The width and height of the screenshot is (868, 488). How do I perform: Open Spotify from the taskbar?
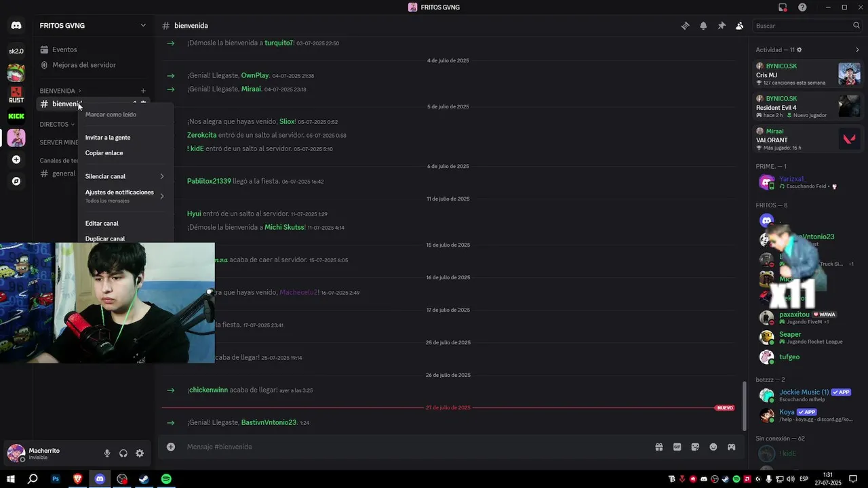166,479
